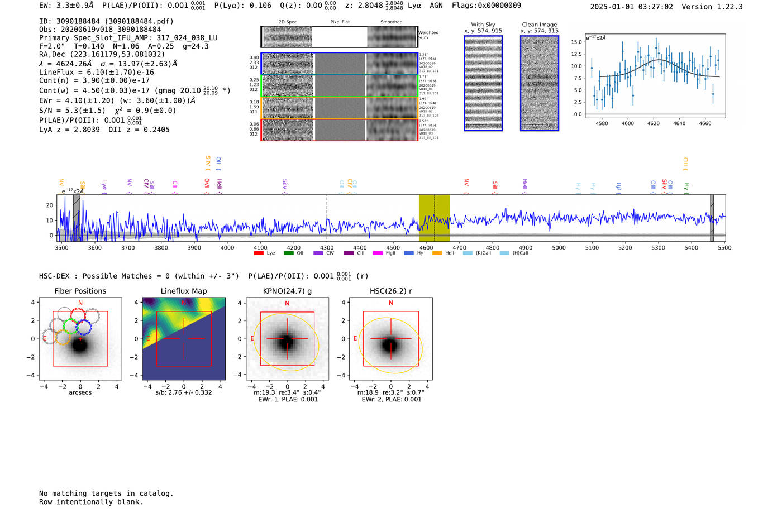Open the Fiber Positions cutout image

pos(80,339)
